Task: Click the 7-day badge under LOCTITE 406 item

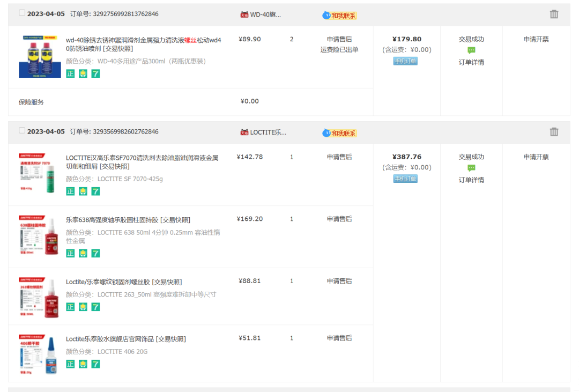Action: pos(95,364)
